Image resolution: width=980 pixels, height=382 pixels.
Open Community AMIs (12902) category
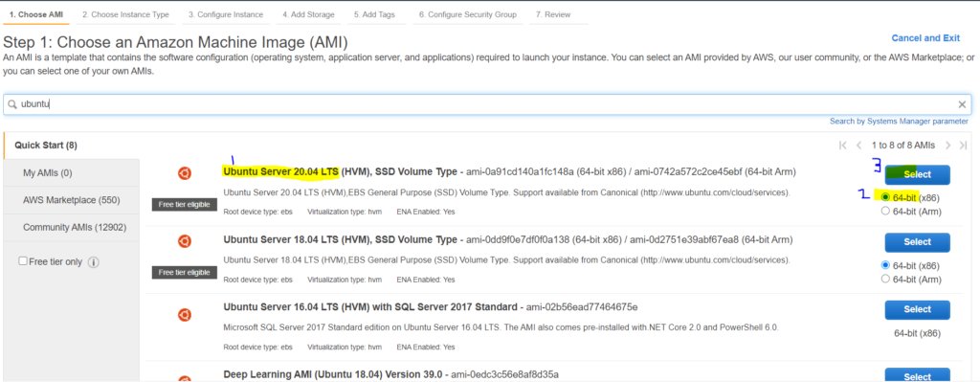click(71, 228)
